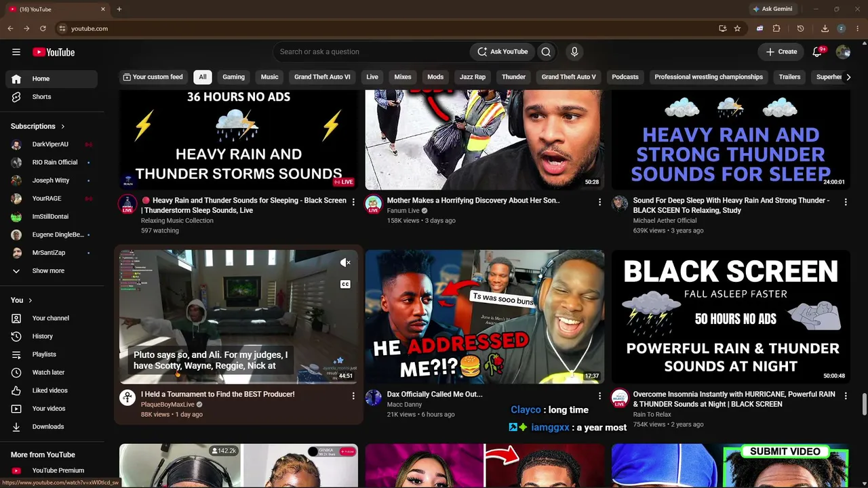The width and height of the screenshot is (868, 488).
Task: Open Playlists in the sidebar
Action: 52,354
